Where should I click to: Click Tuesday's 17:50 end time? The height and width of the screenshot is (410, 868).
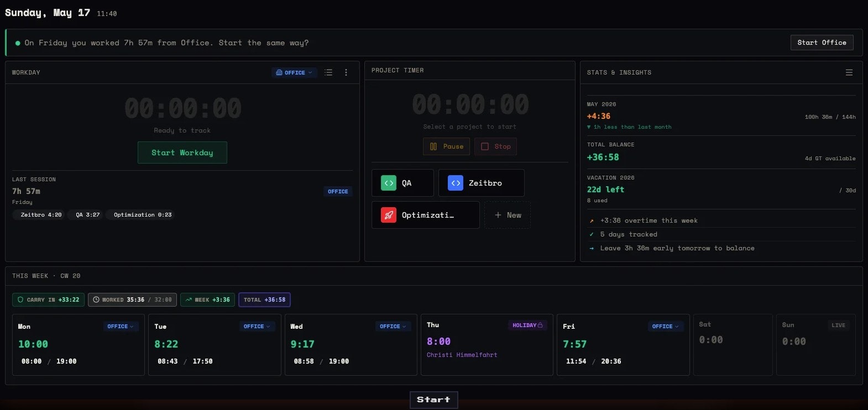point(202,361)
